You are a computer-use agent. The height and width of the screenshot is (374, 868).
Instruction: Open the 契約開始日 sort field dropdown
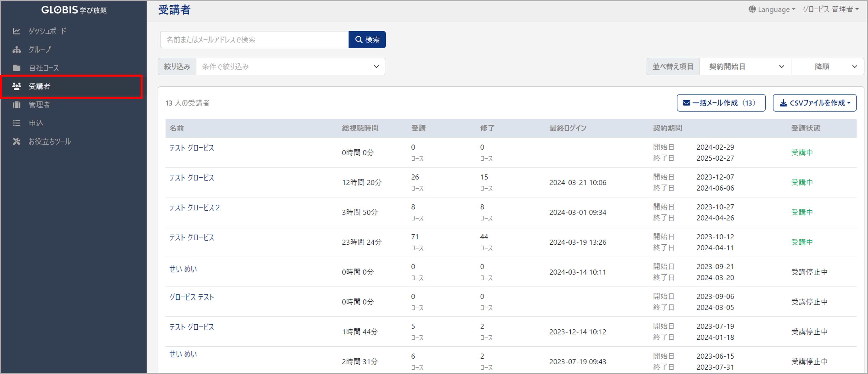(745, 67)
